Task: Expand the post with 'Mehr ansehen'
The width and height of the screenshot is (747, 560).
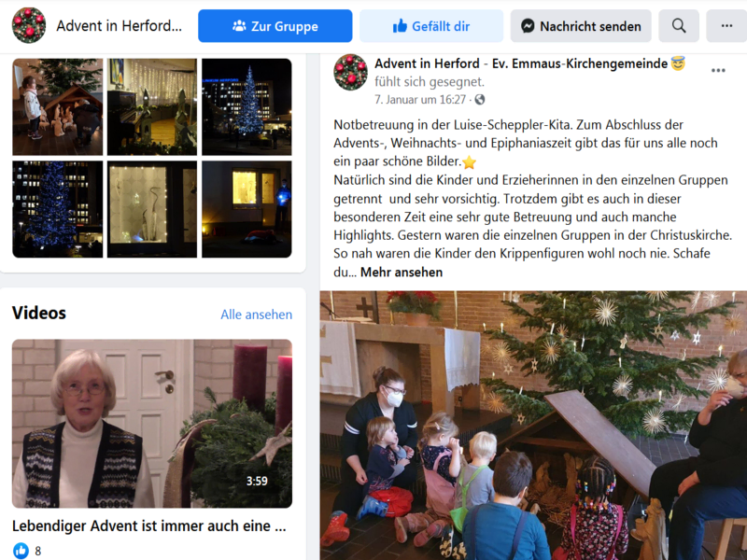Action: (x=402, y=272)
